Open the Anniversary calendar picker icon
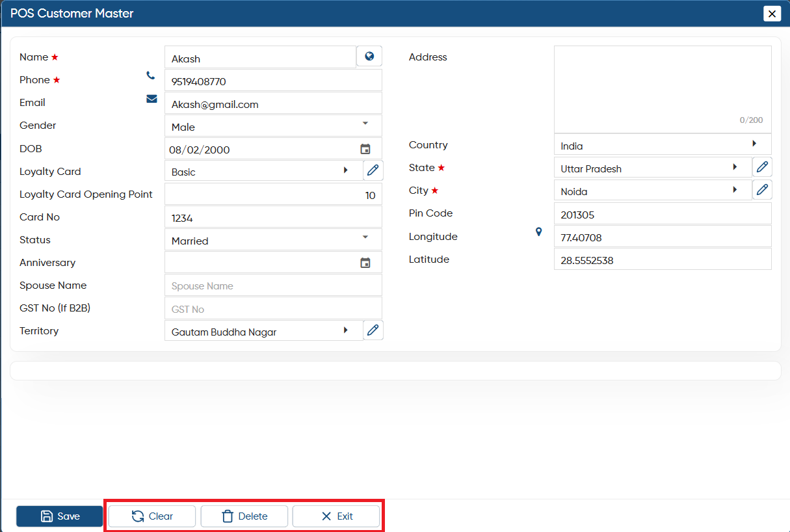The image size is (790, 532). pos(365,263)
